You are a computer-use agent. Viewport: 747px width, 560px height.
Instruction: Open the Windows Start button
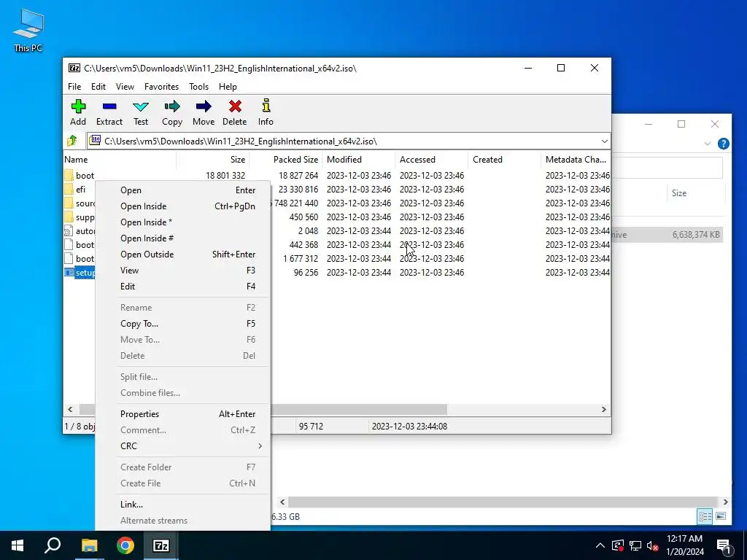tap(18, 545)
